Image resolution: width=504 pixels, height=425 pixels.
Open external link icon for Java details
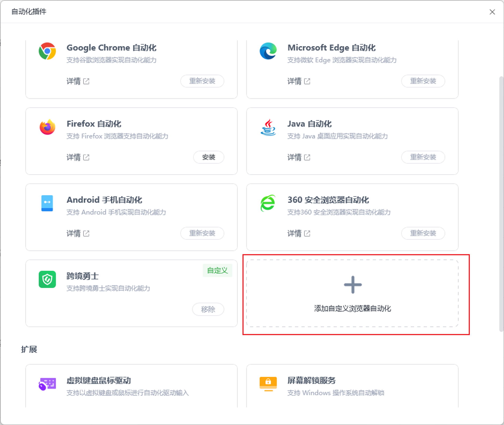307,157
